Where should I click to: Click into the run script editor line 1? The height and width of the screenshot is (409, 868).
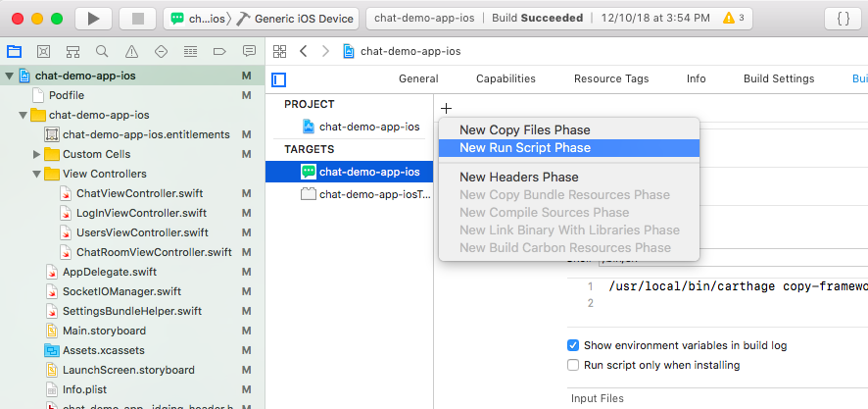pyautogui.click(x=737, y=286)
